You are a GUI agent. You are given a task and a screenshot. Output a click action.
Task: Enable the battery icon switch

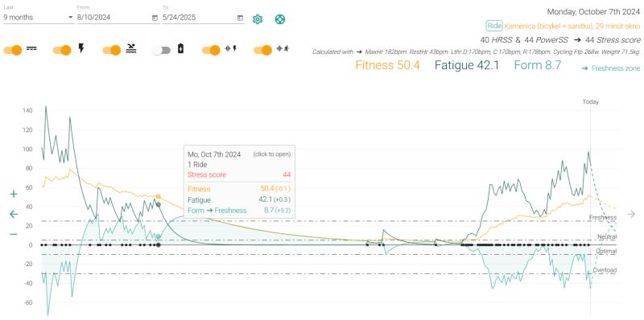[x=161, y=50]
